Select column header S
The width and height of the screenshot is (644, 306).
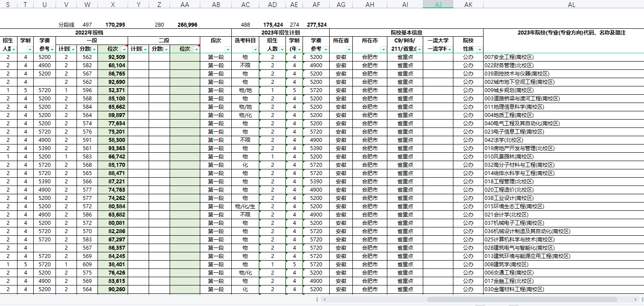click(x=8, y=4)
